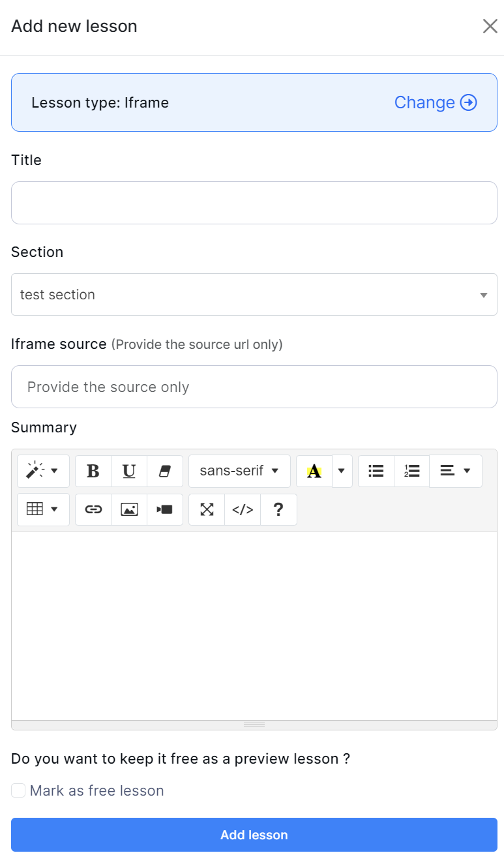The image size is (504, 853).
Task: Click the eraser remove-font-style icon
Action: click(165, 471)
